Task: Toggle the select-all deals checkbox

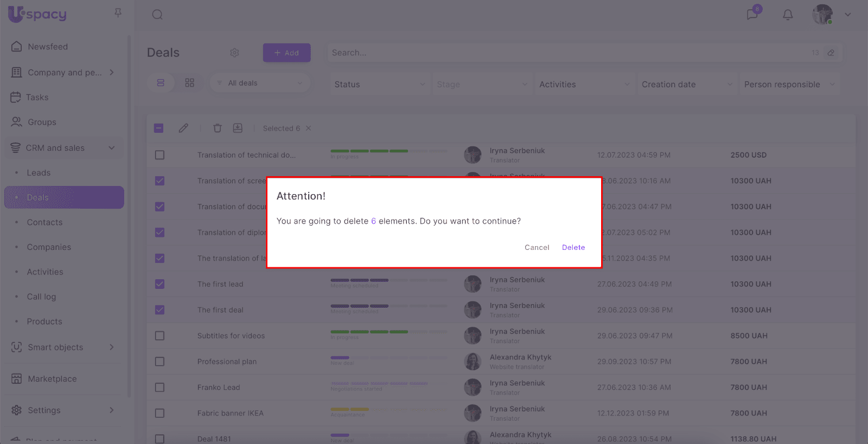Action: (159, 128)
